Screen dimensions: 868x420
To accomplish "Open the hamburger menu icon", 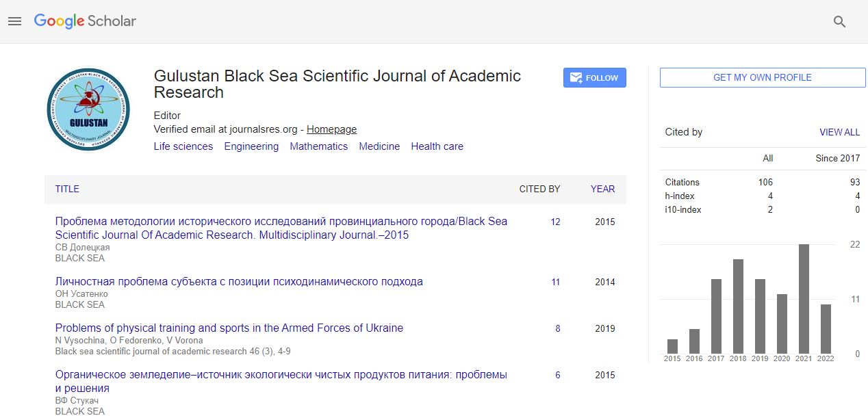I will (x=15, y=21).
